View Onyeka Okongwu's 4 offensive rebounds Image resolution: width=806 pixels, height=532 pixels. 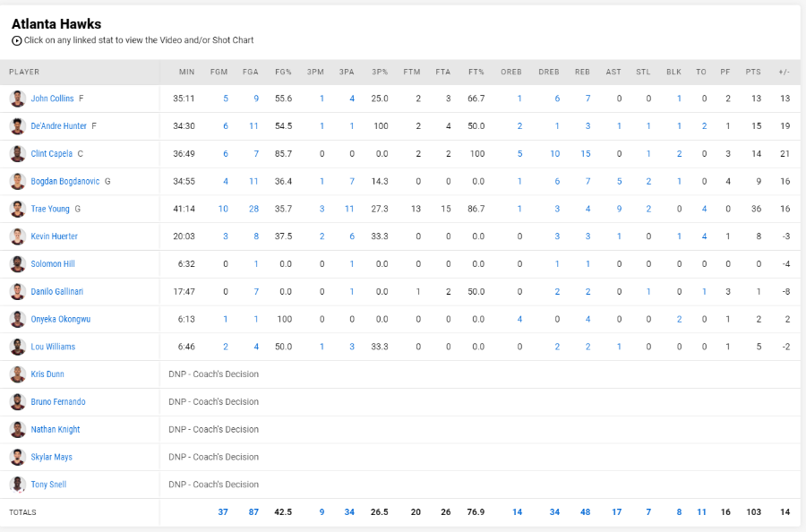(519, 319)
